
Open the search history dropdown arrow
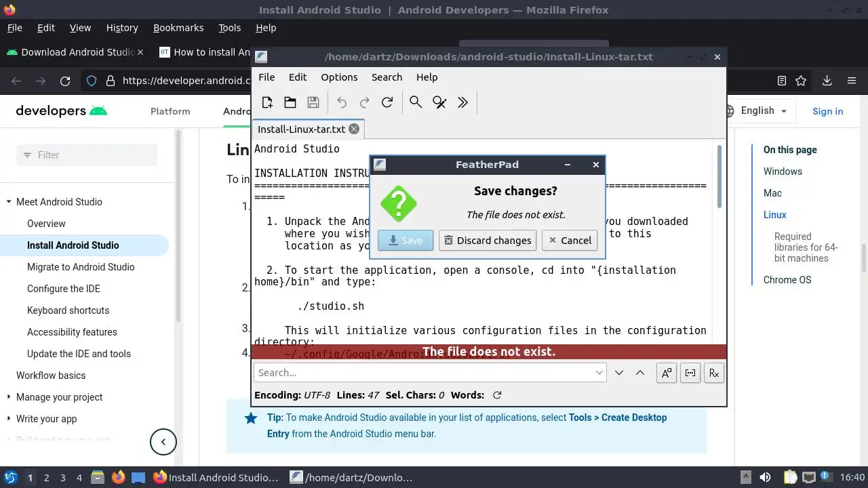(599, 372)
